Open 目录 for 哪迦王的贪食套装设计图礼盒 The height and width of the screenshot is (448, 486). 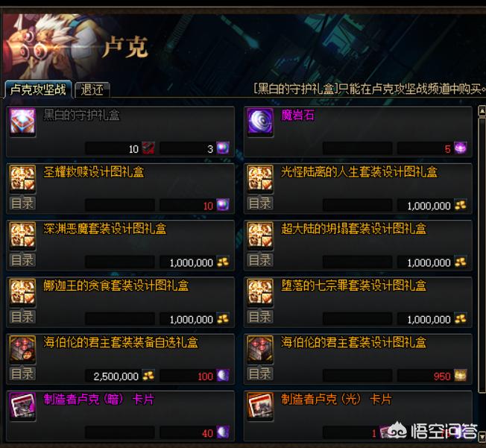tap(22, 317)
